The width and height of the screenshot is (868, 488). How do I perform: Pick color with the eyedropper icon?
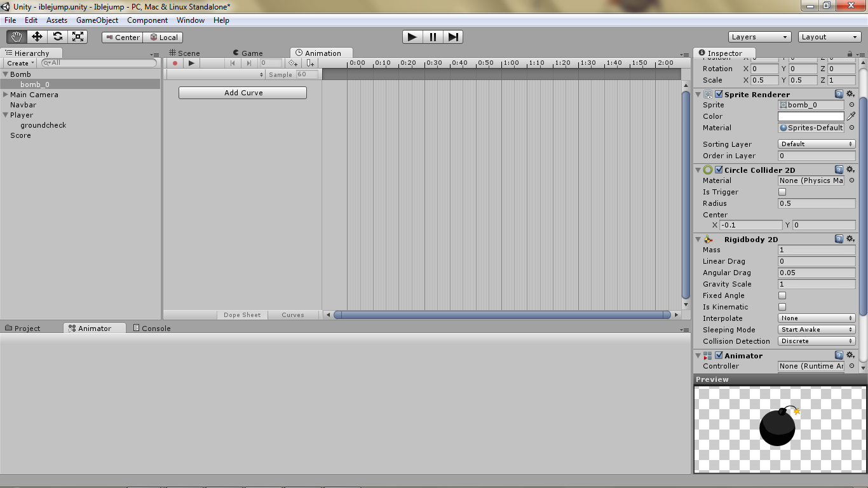[851, 116]
